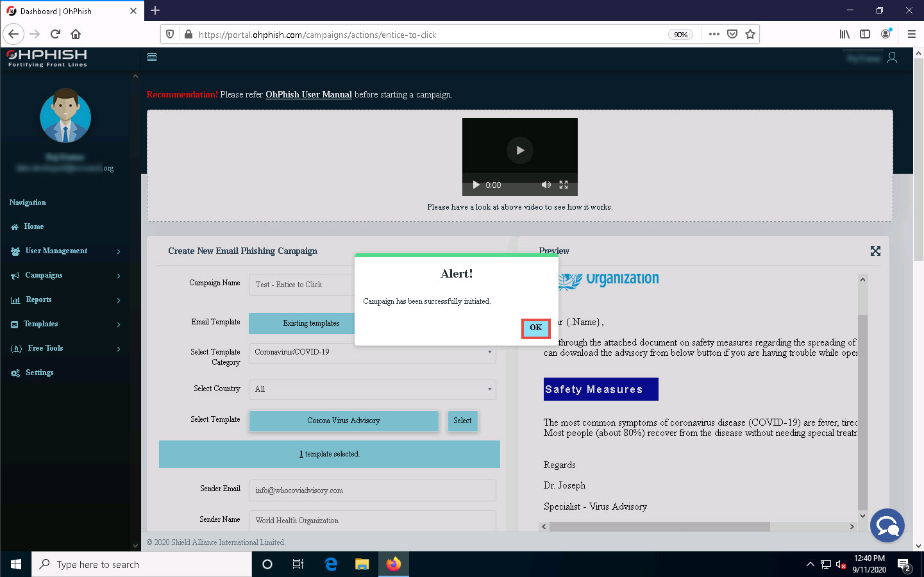This screenshot has height=577, width=924.
Task: Click the Campaigns megaphone icon
Action: (15, 276)
